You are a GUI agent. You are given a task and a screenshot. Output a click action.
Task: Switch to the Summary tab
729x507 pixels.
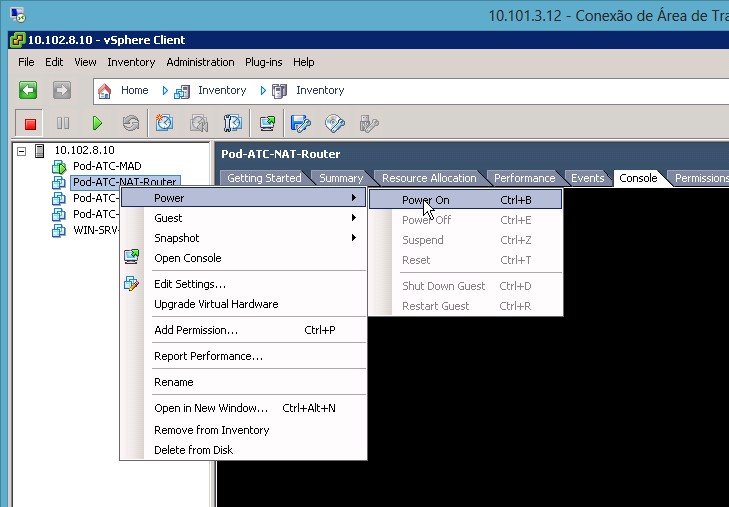pos(341,178)
